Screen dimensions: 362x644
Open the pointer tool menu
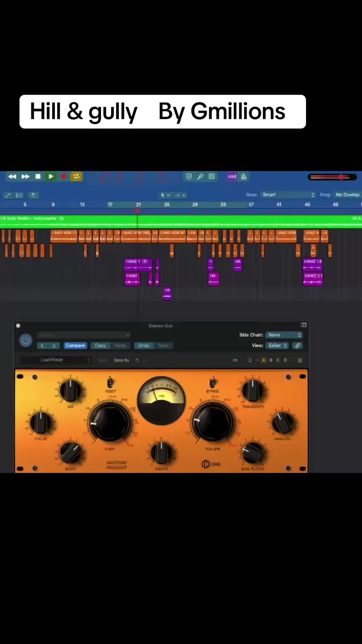[x=165, y=195]
